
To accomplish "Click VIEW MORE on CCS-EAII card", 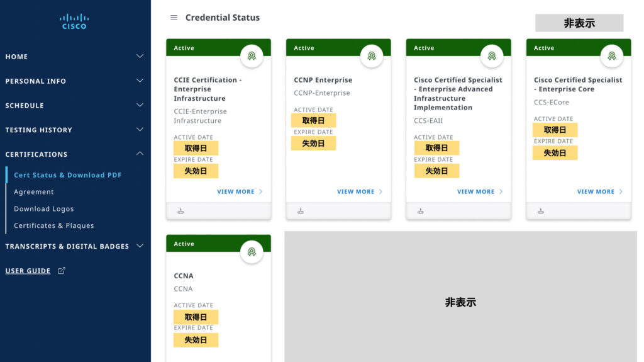I will pyautogui.click(x=480, y=191).
